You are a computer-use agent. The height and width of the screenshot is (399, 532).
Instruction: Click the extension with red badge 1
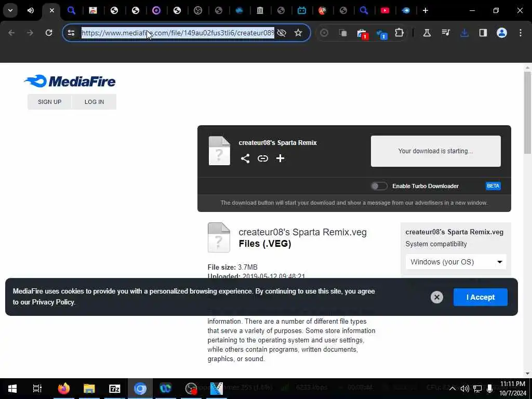click(x=362, y=34)
